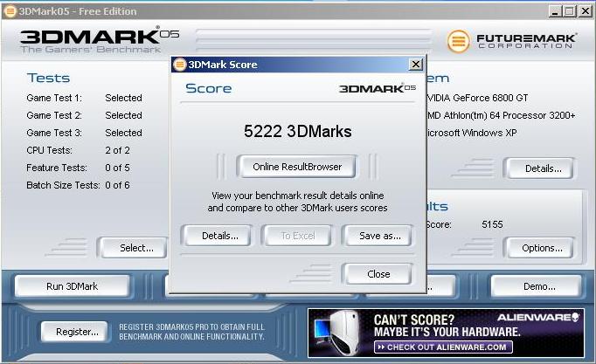Viewport: 596px width, 364px height.
Task: Click the Tests section heading
Action: [49, 79]
